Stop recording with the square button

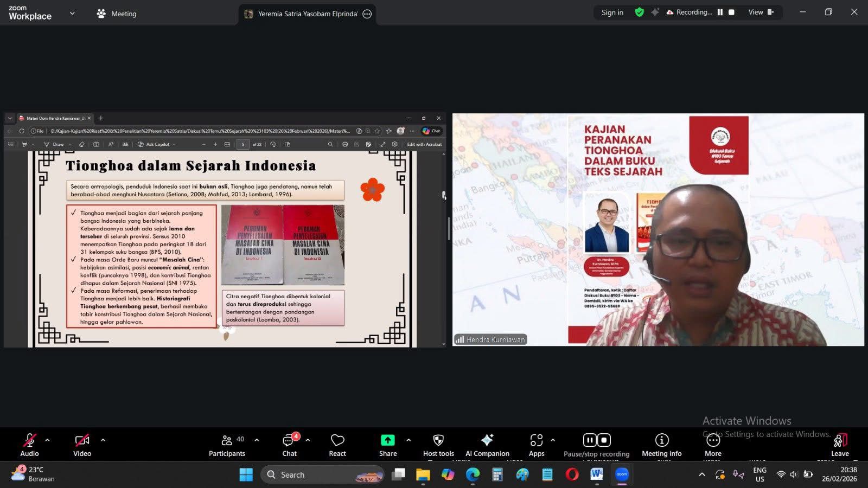point(731,12)
